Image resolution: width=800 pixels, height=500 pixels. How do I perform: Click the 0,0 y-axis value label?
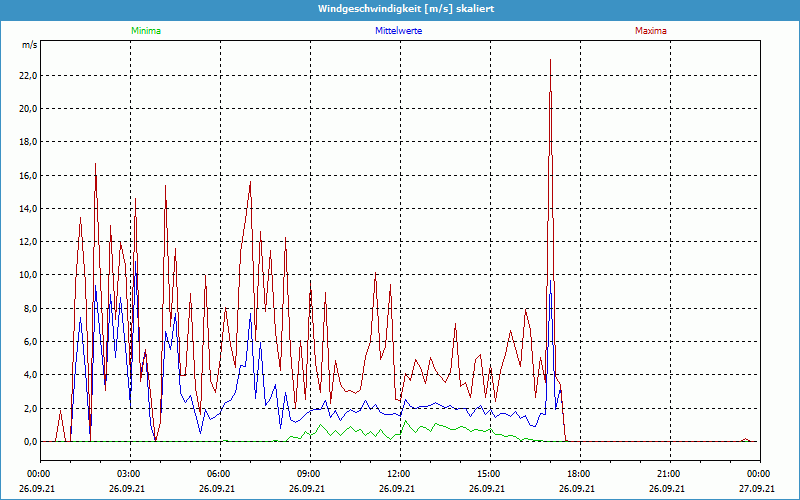coord(30,441)
